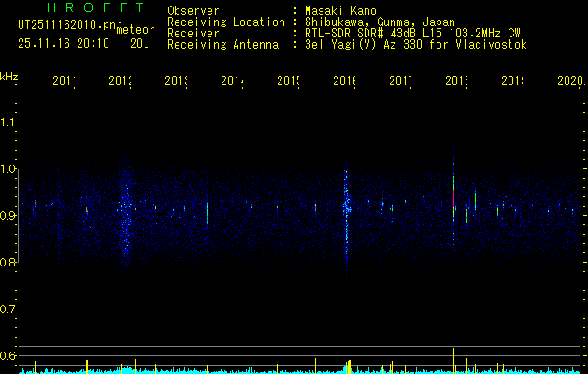Click the Observer label
The width and height of the screenshot is (588, 374).
[x=194, y=11]
